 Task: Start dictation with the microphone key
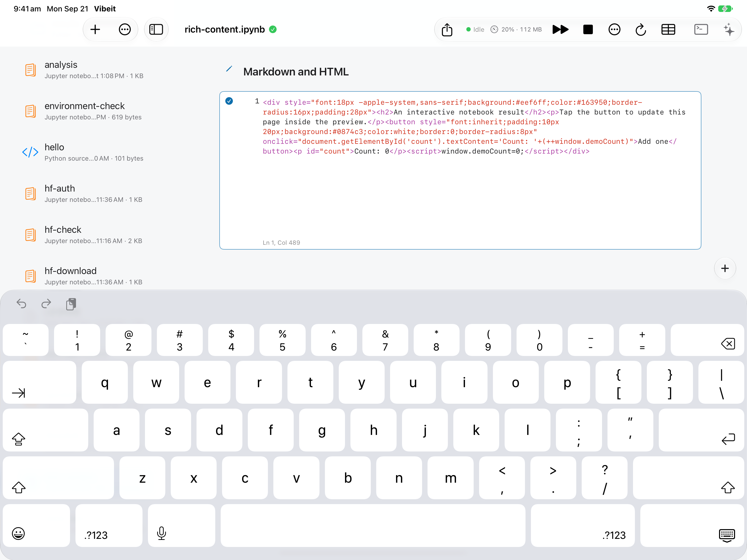(181, 526)
